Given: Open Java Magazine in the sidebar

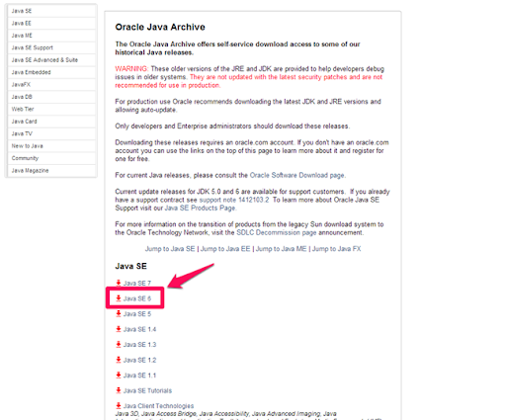Looking at the screenshot, I should [51, 170].
